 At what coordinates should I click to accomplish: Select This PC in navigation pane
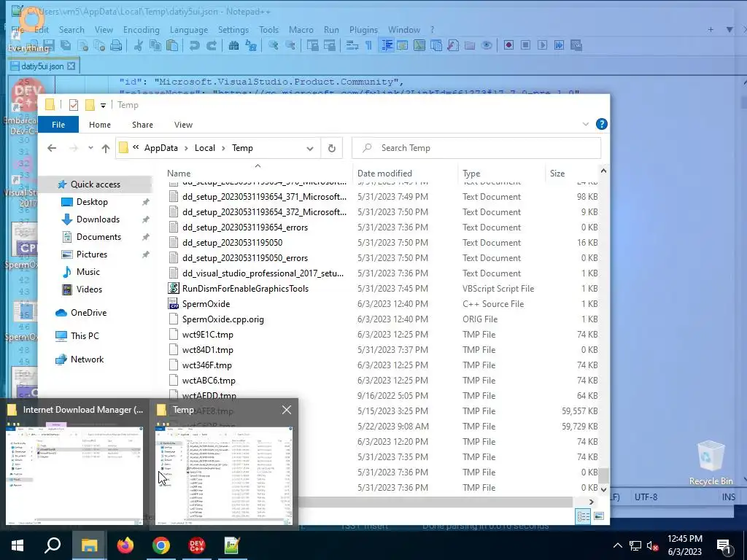click(85, 336)
